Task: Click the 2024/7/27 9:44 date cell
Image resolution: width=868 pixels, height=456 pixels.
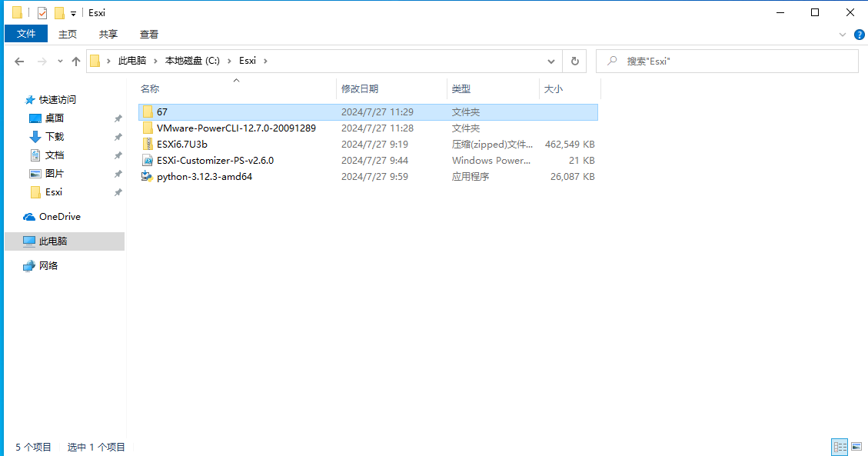Action: [374, 161]
